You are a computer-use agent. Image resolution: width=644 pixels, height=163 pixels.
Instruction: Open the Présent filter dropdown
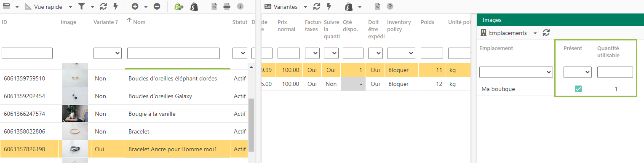point(577,72)
